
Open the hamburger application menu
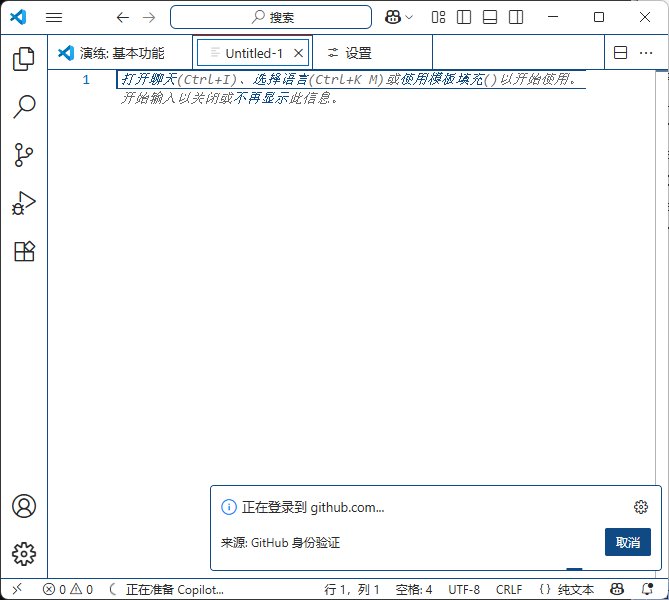(54, 17)
